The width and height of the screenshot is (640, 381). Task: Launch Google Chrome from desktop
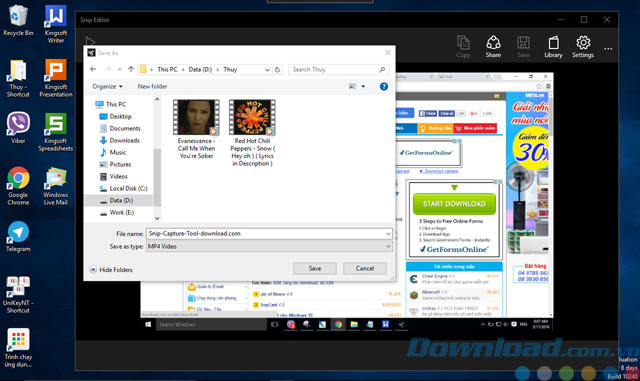[18, 186]
